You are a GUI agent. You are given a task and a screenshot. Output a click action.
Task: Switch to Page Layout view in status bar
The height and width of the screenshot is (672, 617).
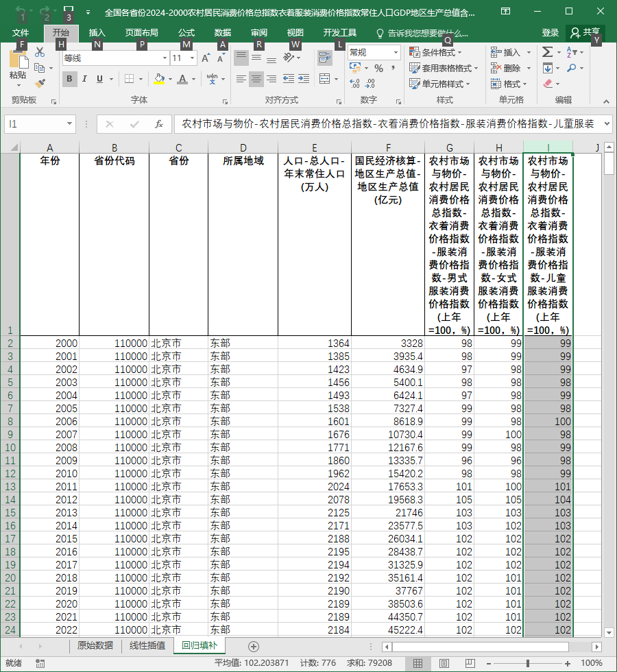[x=444, y=664]
